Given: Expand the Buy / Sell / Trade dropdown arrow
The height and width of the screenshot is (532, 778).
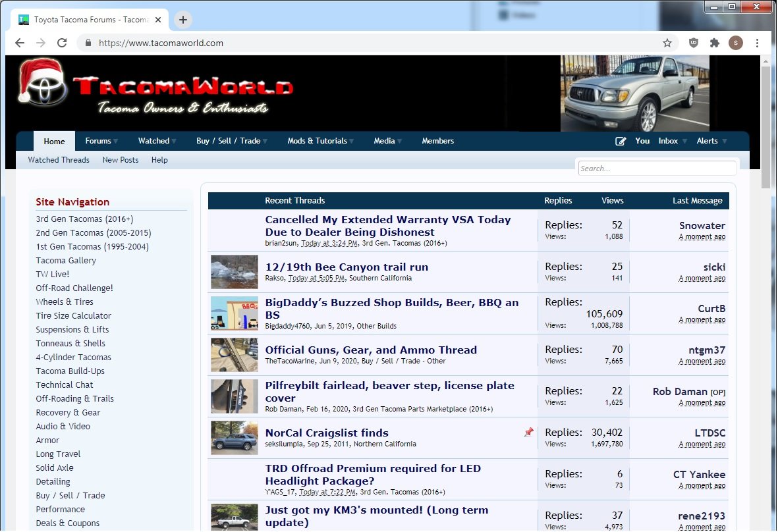Looking at the screenshot, I should (x=265, y=142).
